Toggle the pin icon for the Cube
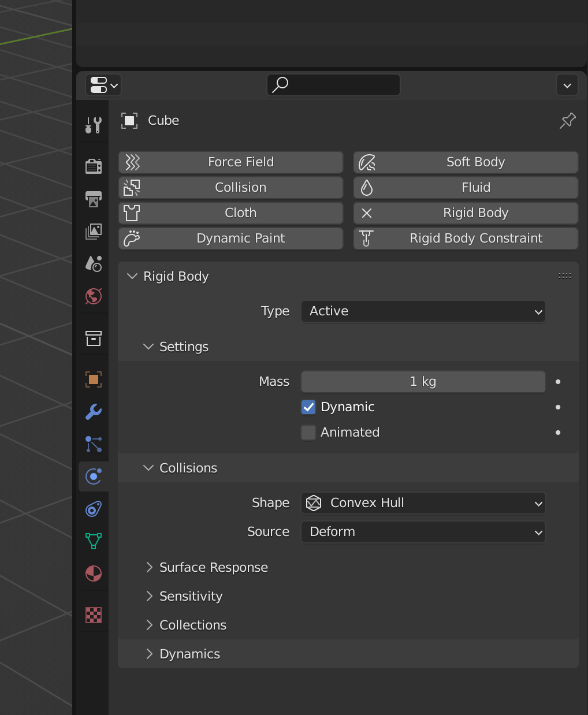Image resolution: width=588 pixels, height=715 pixels. (567, 121)
